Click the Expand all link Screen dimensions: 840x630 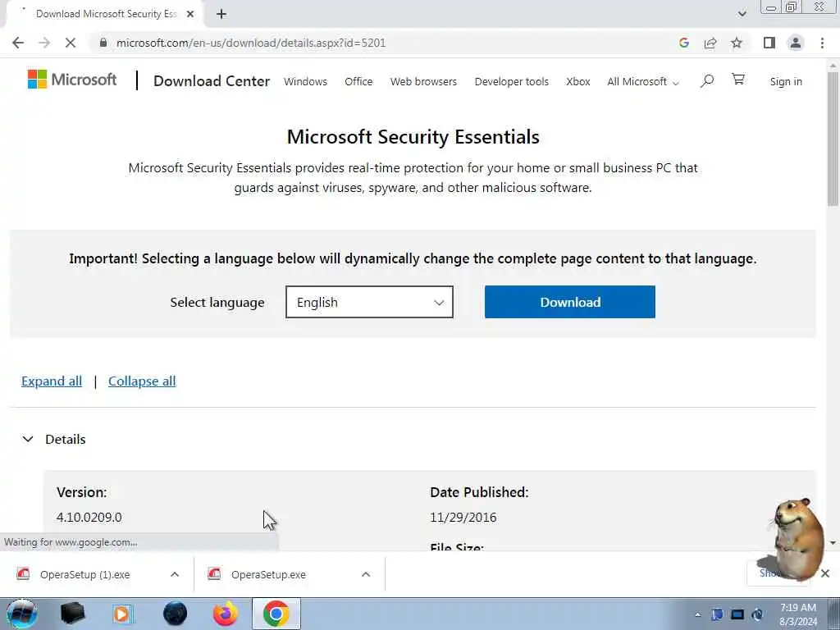point(52,381)
